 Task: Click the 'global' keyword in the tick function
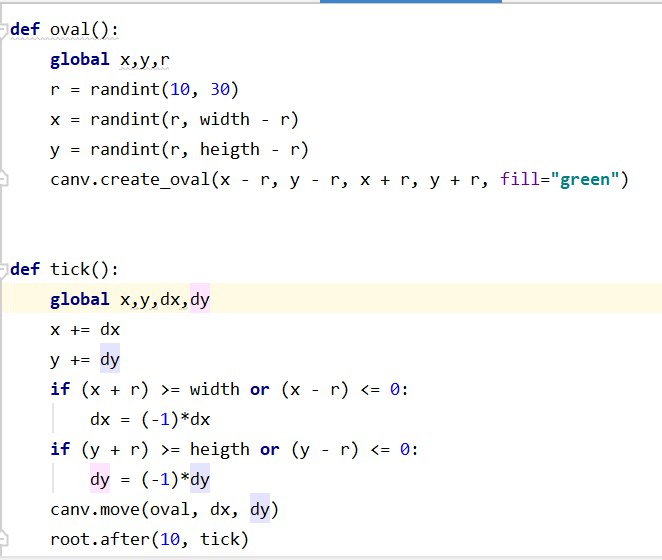tap(80, 299)
